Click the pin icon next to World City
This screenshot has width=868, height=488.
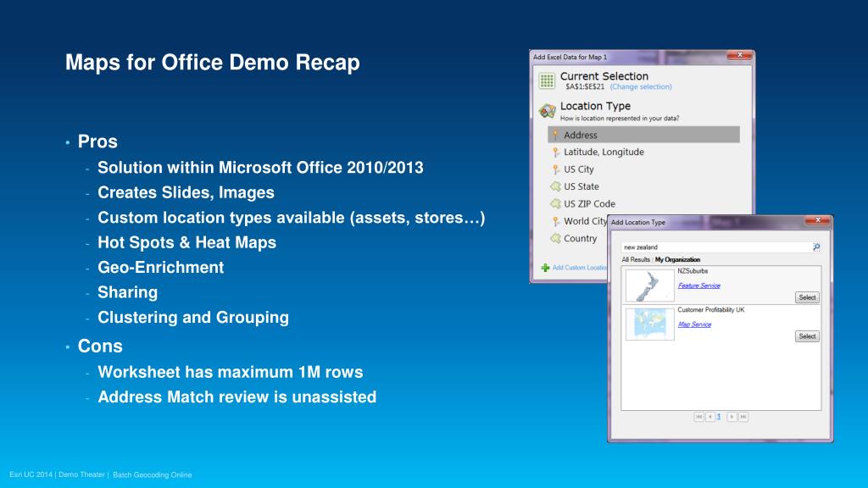[x=556, y=221]
